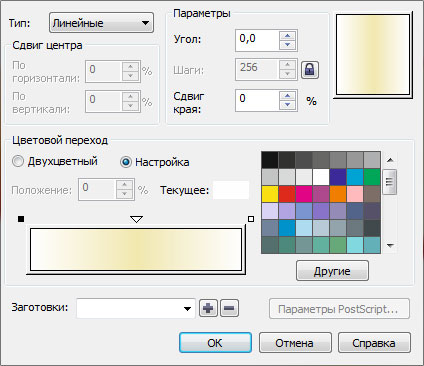Increase the Угол value with the up arrow
This screenshot has height=366, width=424.
pyautogui.click(x=287, y=36)
